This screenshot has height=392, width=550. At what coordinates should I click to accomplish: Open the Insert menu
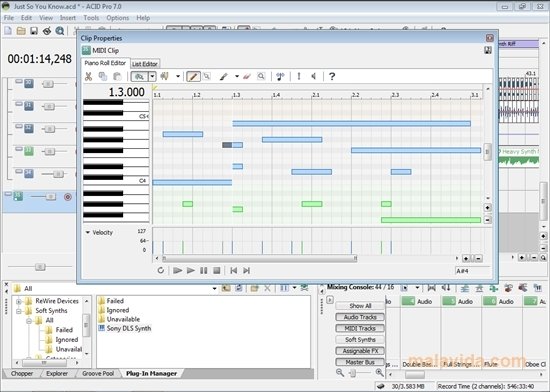[68, 18]
